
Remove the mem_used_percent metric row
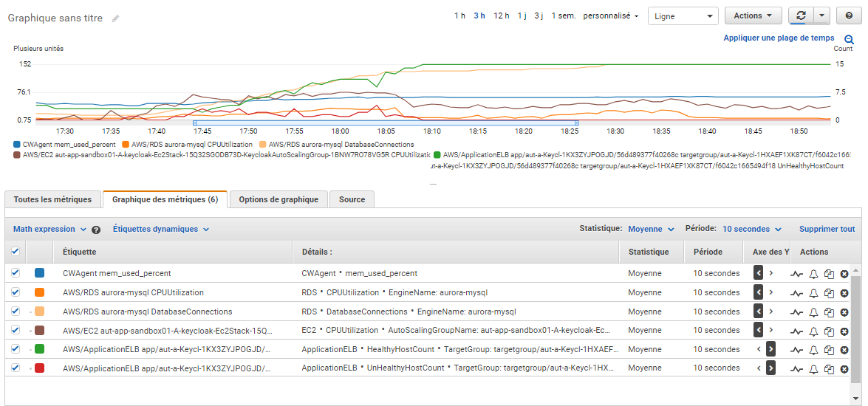point(844,274)
